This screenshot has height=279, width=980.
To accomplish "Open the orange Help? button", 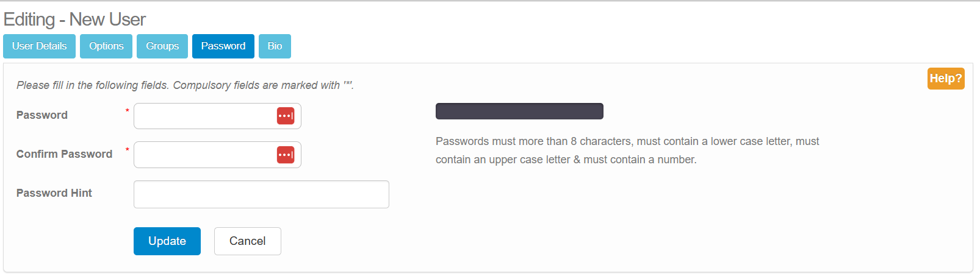I will click(945, 79).
